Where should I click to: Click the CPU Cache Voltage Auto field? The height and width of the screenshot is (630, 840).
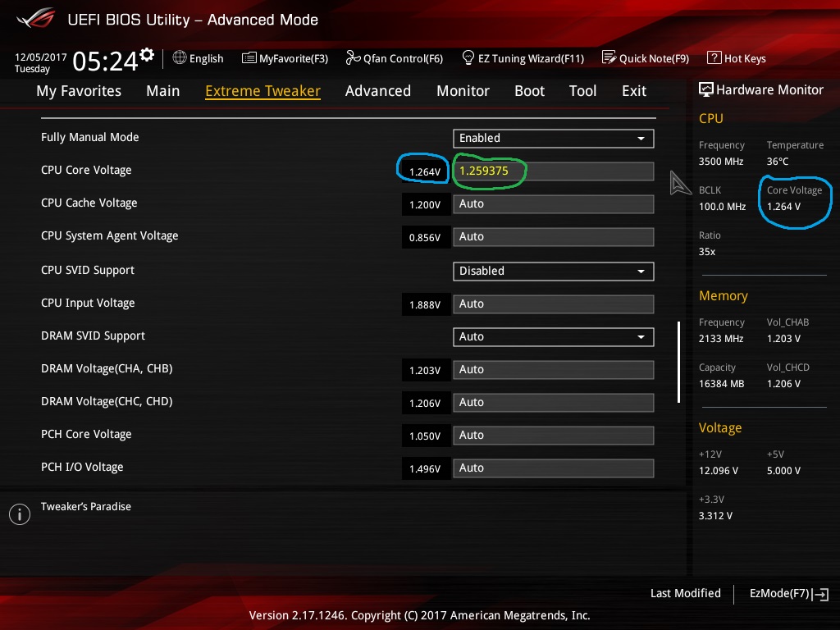coord(554,204)
